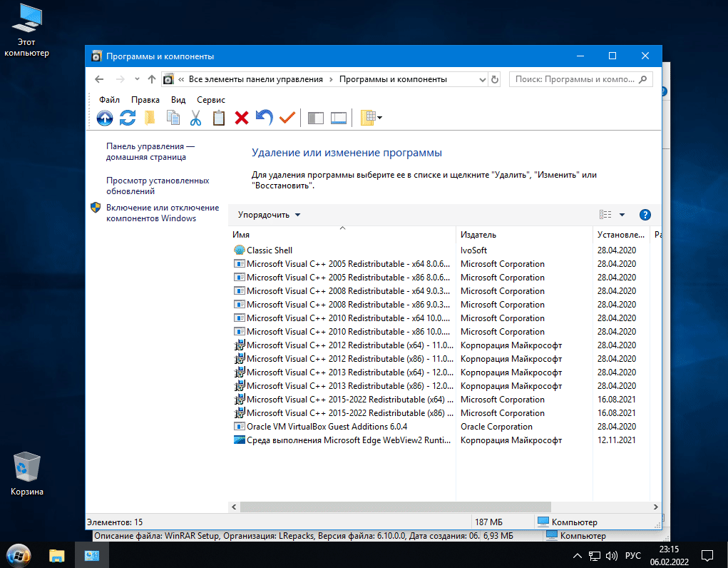
Task: Open the Вид menu
Action: tap(178, 100)
